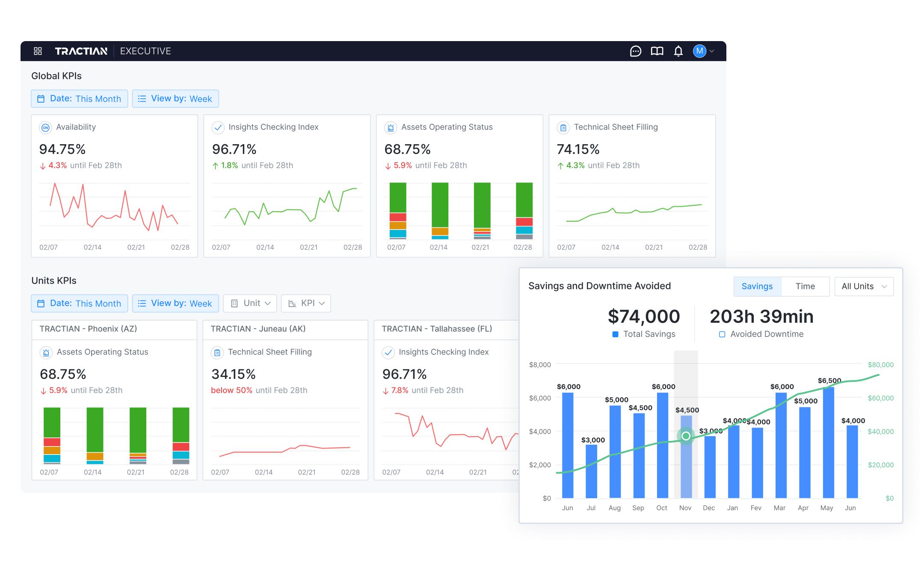Image resolution: width=924 pixels, height=565 pixels.
Task: Expand the All Units dropdown
Action: (864, 286)
